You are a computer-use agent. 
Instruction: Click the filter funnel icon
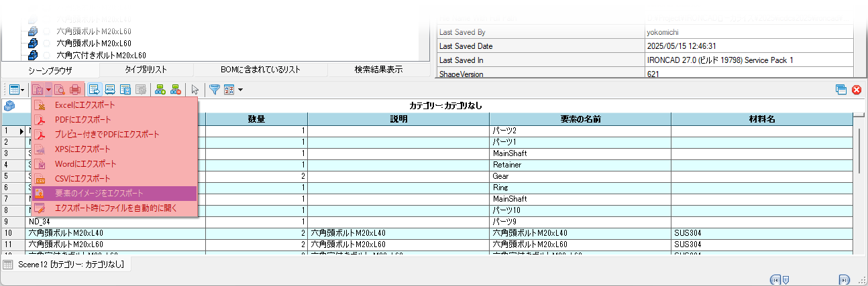pos(215,89)
